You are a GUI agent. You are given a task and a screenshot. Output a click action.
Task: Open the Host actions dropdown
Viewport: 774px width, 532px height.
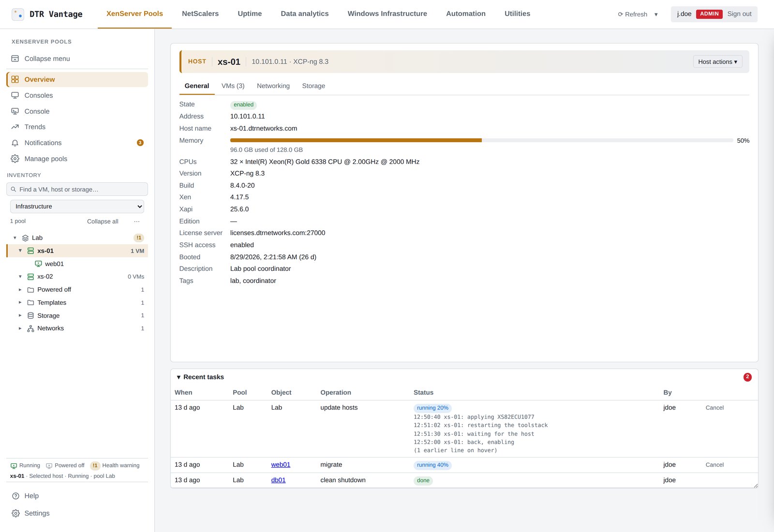pos(717,61)
